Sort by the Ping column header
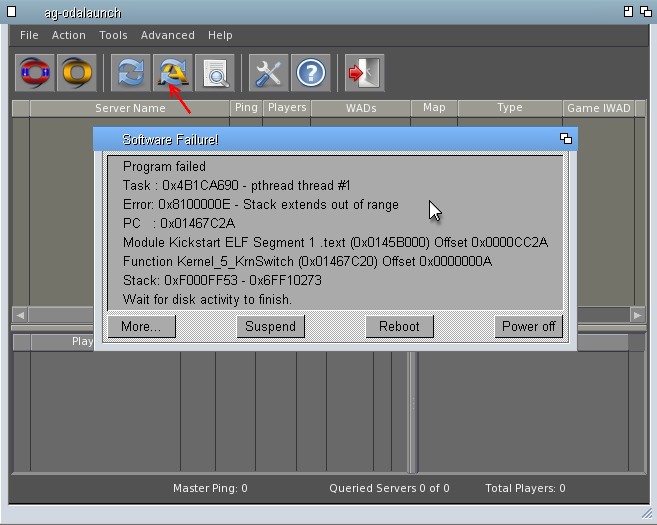The image size is (657, 525). pos(245,108)
